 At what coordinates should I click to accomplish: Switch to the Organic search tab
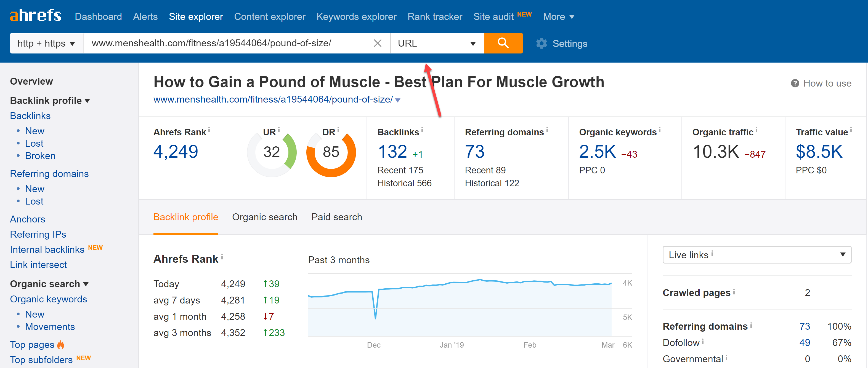(264, 217)
